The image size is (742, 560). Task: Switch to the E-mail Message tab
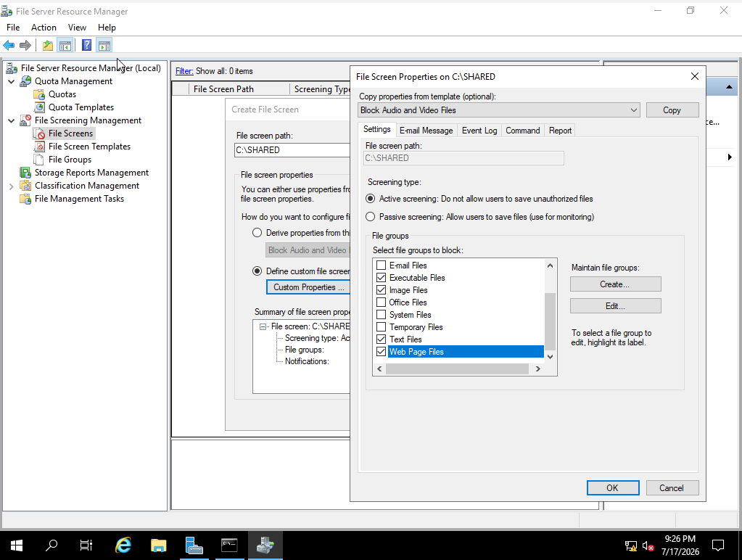pyautogui.click(x=426, y=131)
